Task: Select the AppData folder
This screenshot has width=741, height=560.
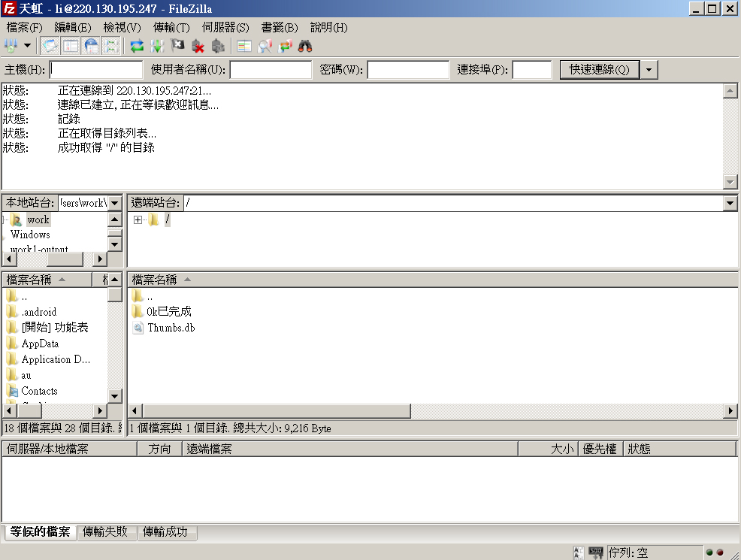Action: (40, 344)
